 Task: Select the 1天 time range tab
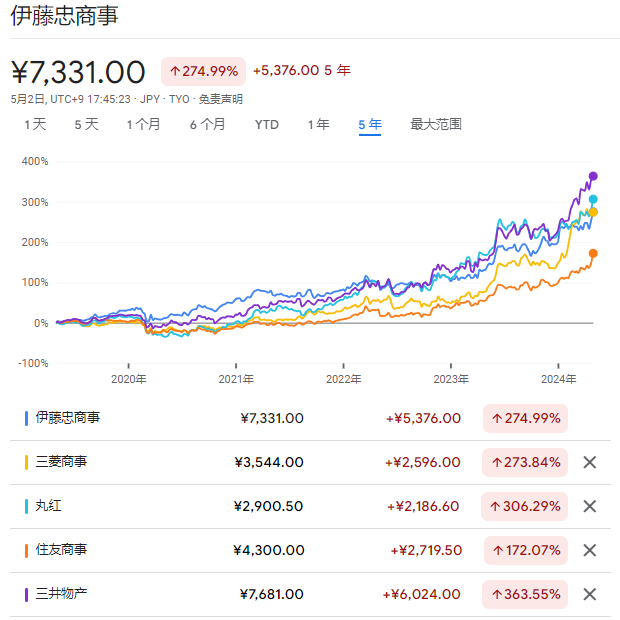(x=35, y=124)
